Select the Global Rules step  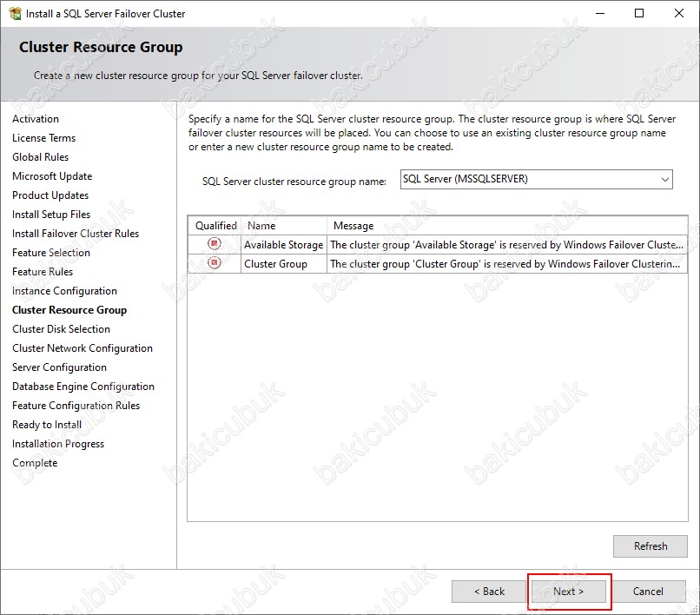click(40, 157)
